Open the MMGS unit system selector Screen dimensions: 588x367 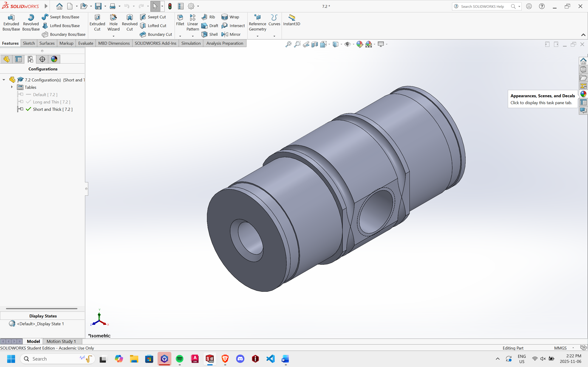click(x=560, y=348)
